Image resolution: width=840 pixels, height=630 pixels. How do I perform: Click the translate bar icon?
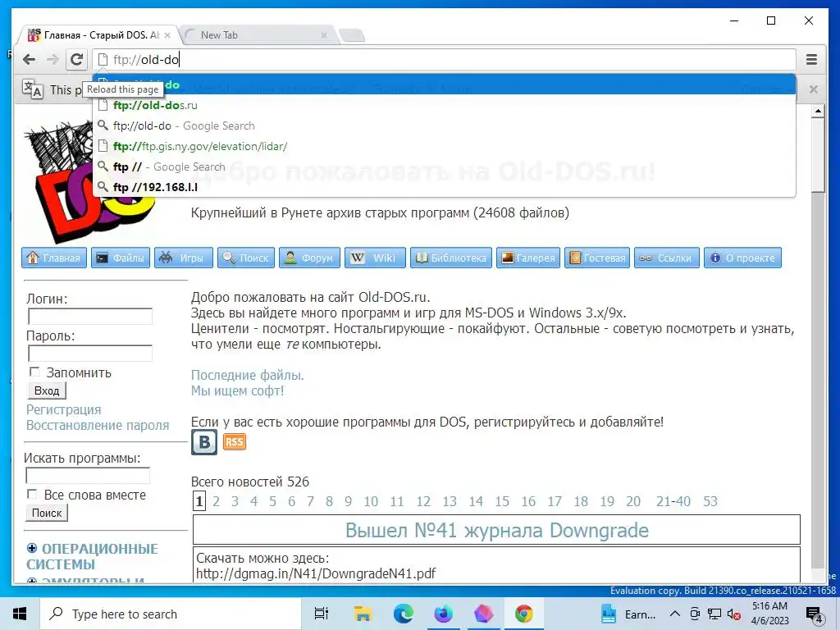click(32, 89)
